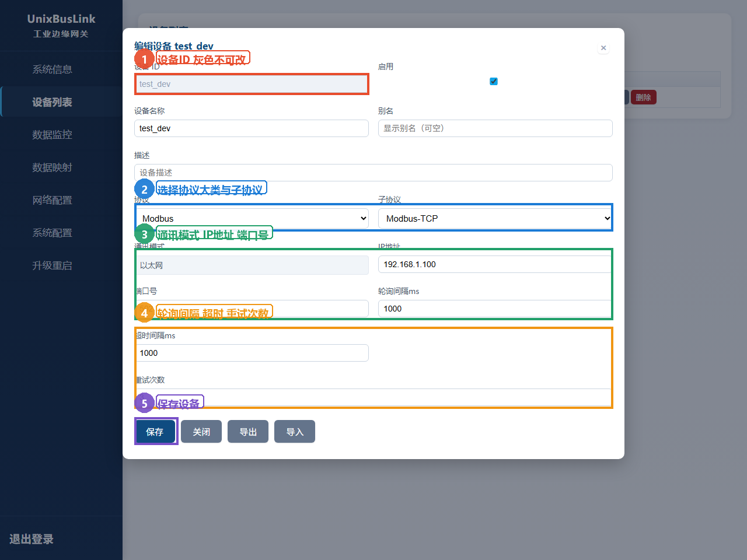Viewport: 747px width, 560px height.
Task: Click the 导出 button
Action: click(248, 432)
